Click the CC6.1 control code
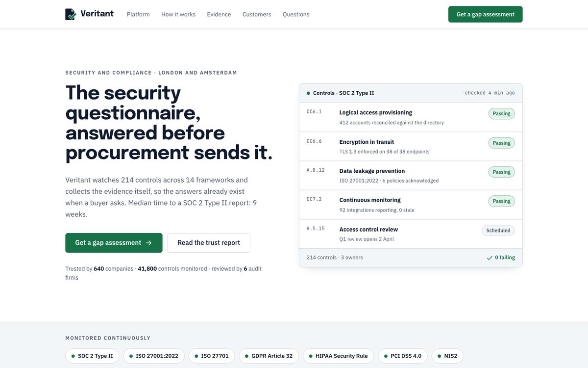Image resolution: width=588 pixels, height=368 pixels. pyautogui.click(x=314, y=111)
